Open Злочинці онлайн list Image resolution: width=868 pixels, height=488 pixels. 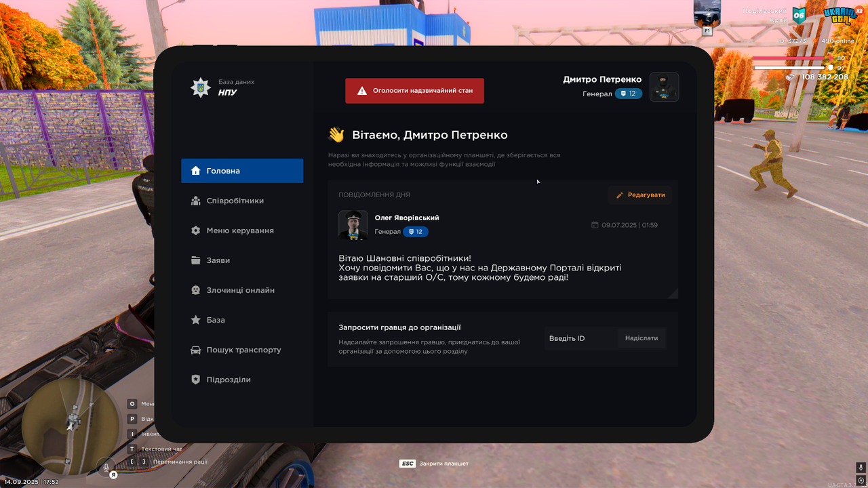[x=242, y=290]
